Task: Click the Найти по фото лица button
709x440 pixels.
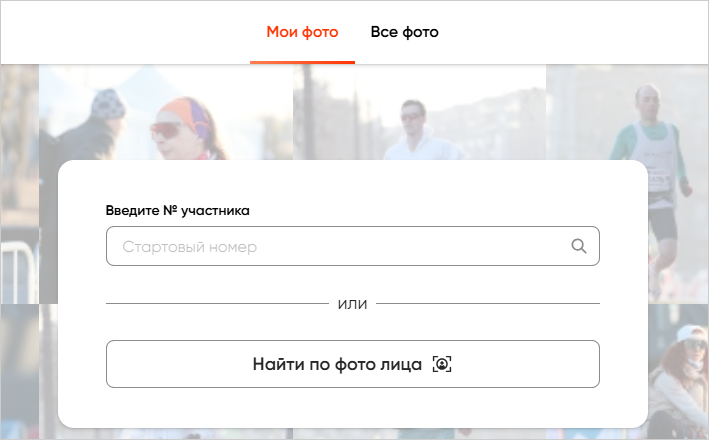Action: (x=353, y=364)
